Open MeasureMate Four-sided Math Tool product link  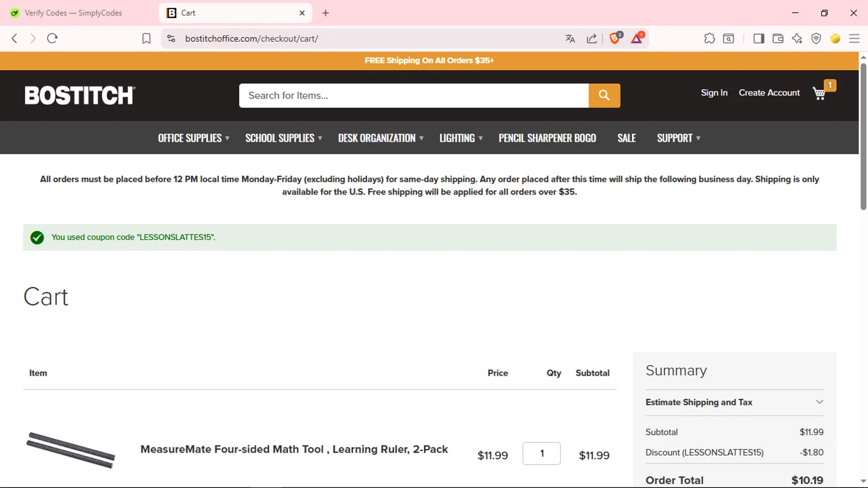pos(294,449)
